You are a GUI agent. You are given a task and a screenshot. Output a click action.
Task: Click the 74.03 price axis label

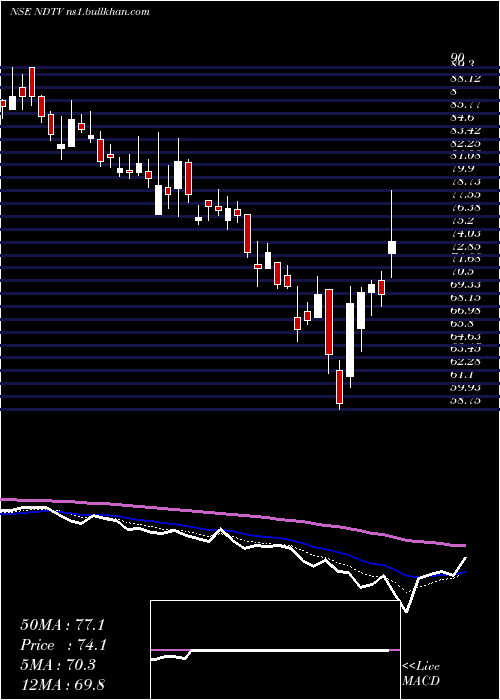(x=465, y=233)
